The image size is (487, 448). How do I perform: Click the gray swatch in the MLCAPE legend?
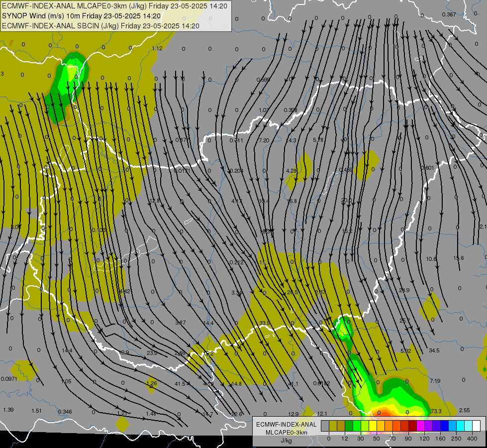(x=325, y=426)
